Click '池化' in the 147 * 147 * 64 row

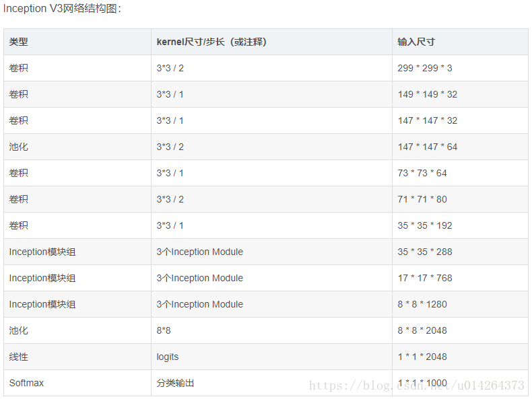(x=18, y=147)
